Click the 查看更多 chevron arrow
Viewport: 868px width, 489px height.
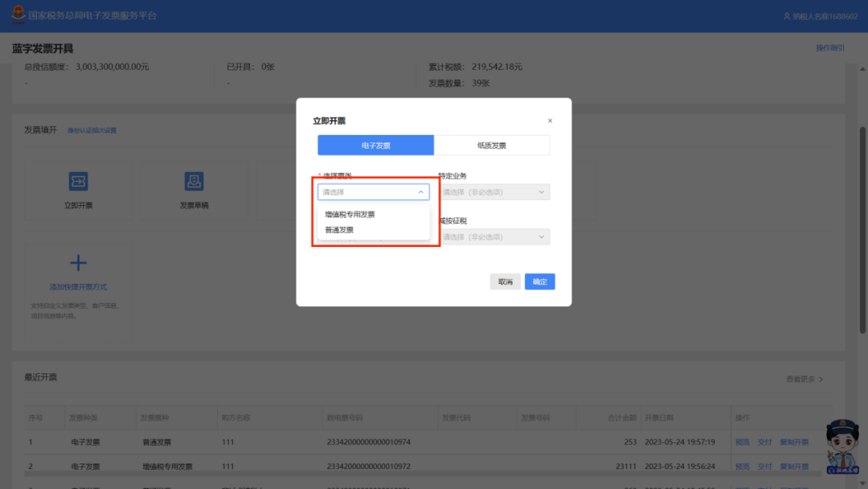point(820,379)
